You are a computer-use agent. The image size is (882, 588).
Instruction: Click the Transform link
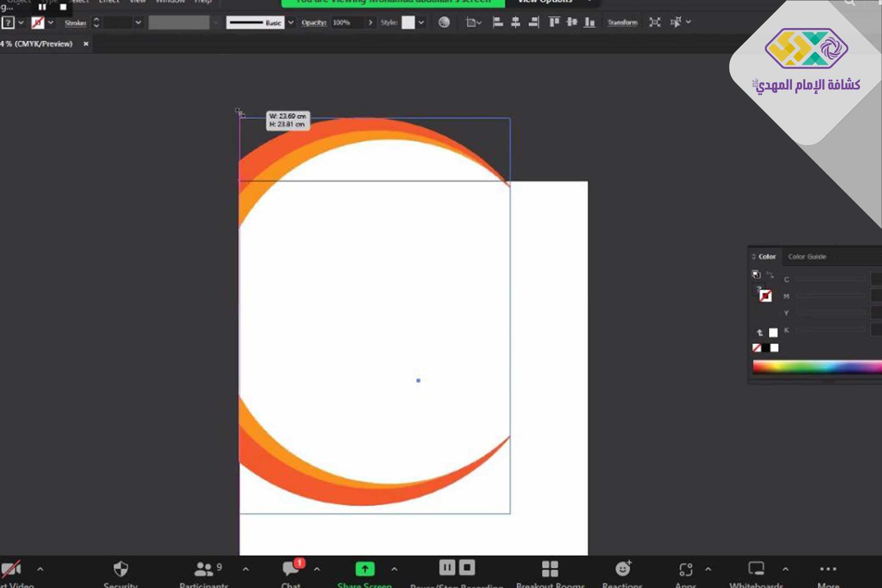(622, 23)
